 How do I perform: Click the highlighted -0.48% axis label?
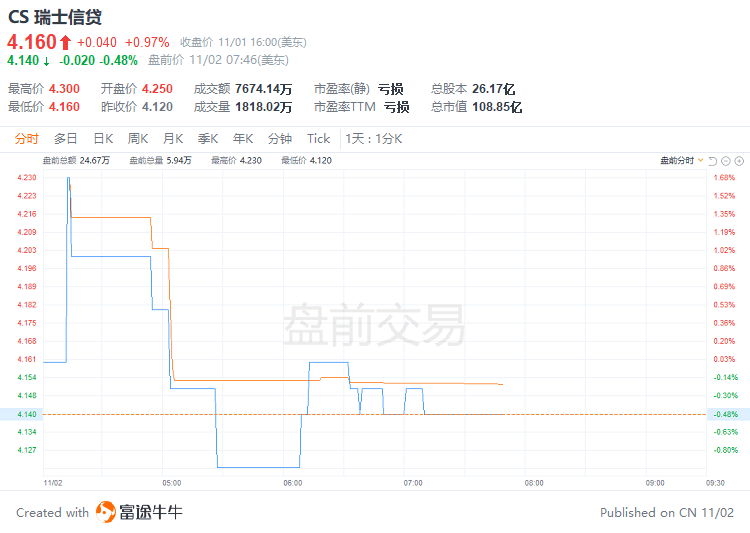728,414
